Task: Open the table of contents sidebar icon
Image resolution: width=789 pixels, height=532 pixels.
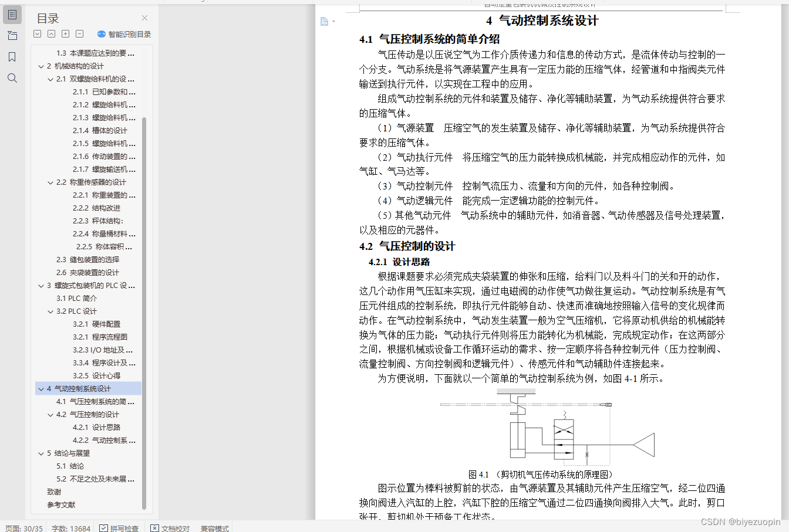Action: coord(12,15)
